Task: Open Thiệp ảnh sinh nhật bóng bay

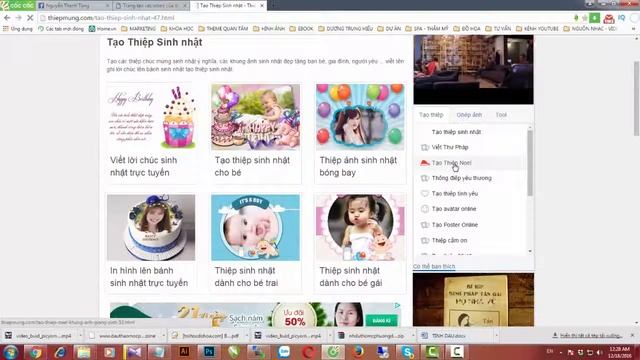Action: 358,167
